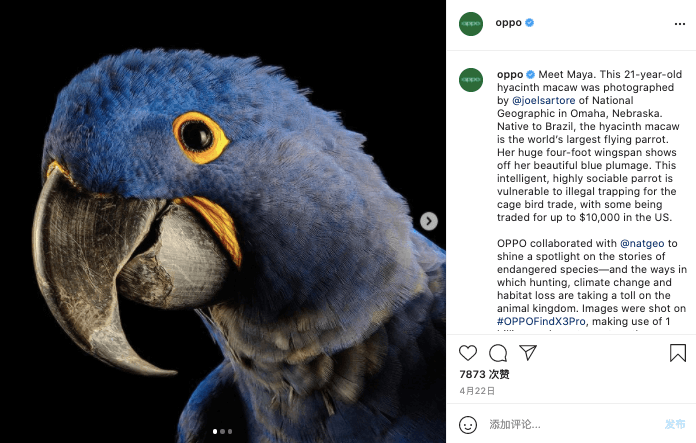Click the OPPO avatar in the post header
The height and width of the screenshot is (443, 696).
[471, 24]
